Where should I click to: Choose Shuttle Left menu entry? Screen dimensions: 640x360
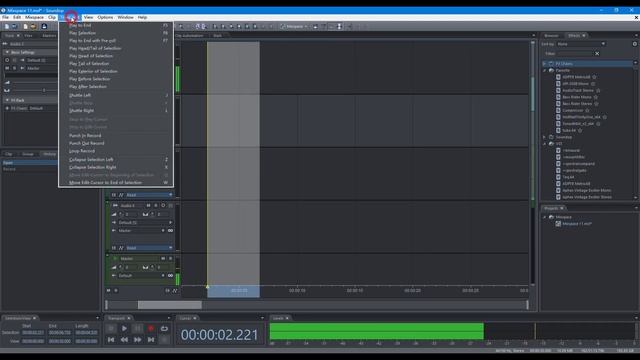pyautogui.click(x=116, y=95)
